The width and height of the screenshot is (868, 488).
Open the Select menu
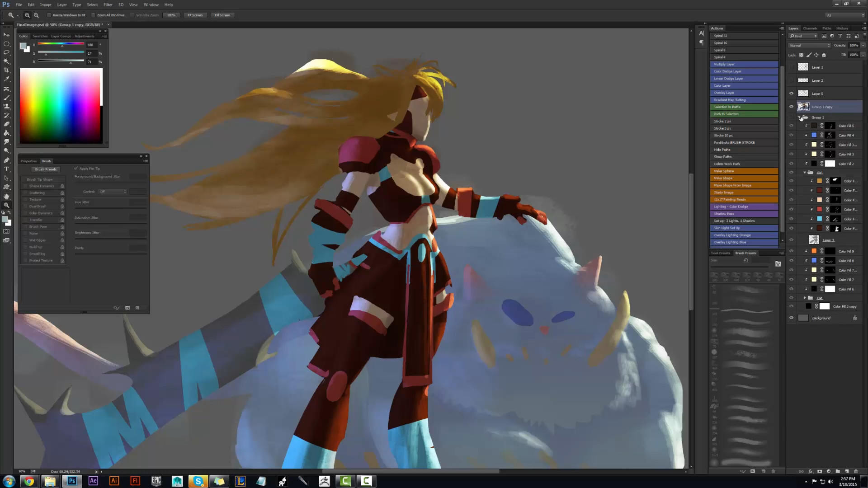coord(92,5)
